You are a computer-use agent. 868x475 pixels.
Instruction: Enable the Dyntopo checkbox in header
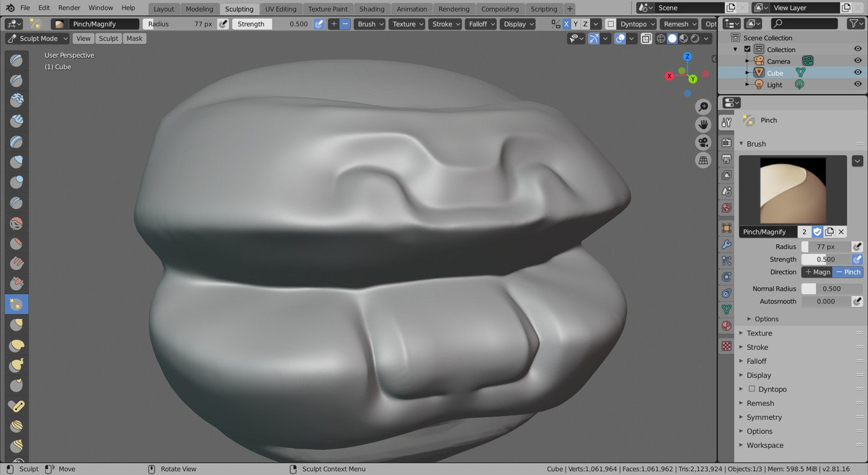611,24
